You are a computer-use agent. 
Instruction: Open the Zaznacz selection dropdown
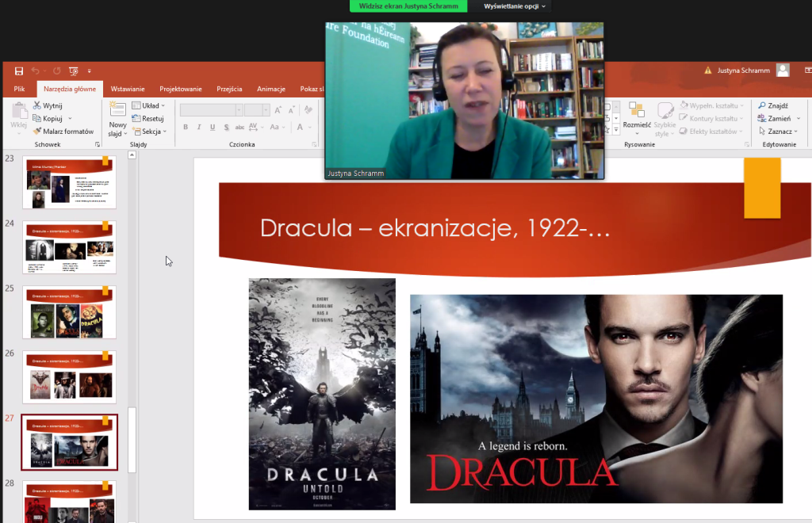(778, 132)
